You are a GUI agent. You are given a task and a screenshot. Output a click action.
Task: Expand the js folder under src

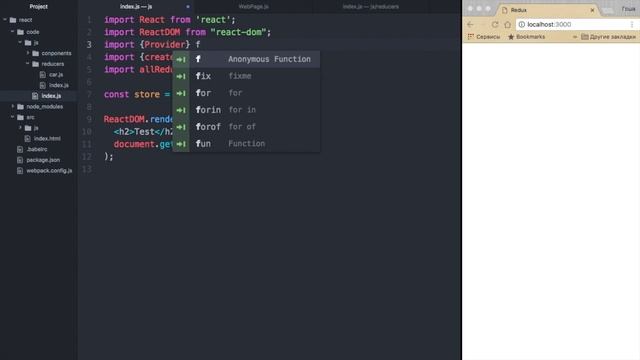[20, 128]
